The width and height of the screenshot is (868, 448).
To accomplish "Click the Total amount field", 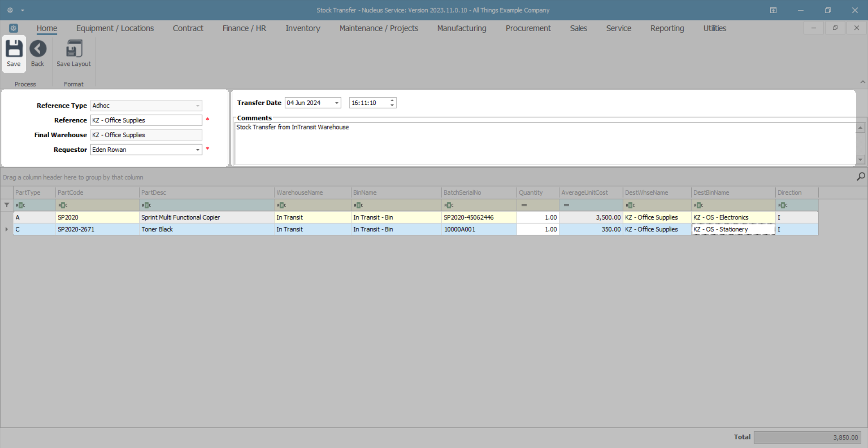I will point(807,437).
